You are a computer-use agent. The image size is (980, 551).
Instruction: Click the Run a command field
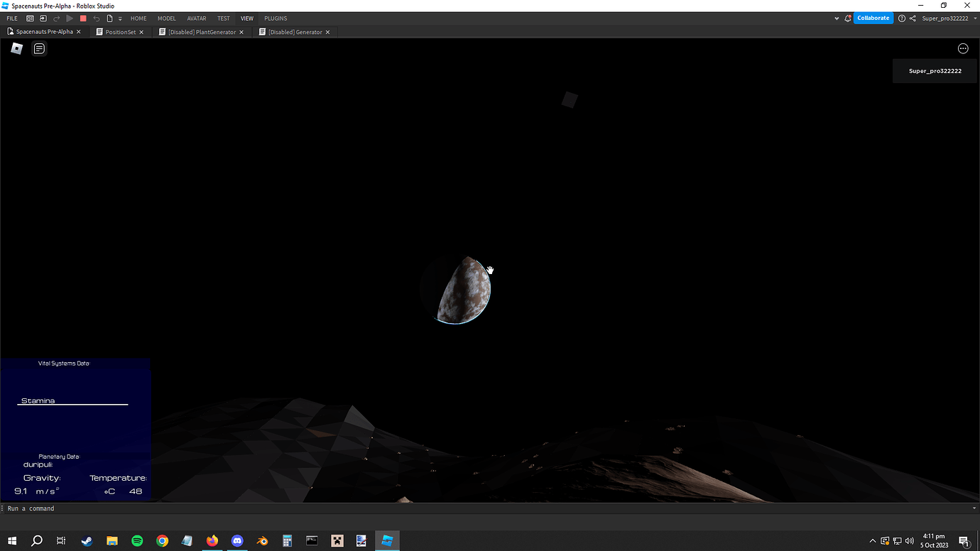click(x=71, y=508)
